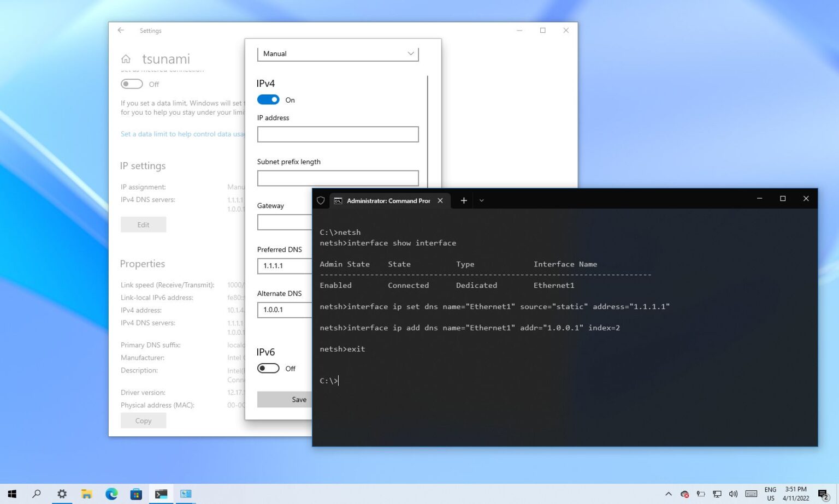Open the Manual IP assignment dropdown
The height and width of the screenshot is (504, 839).
(x=338, y=54)
